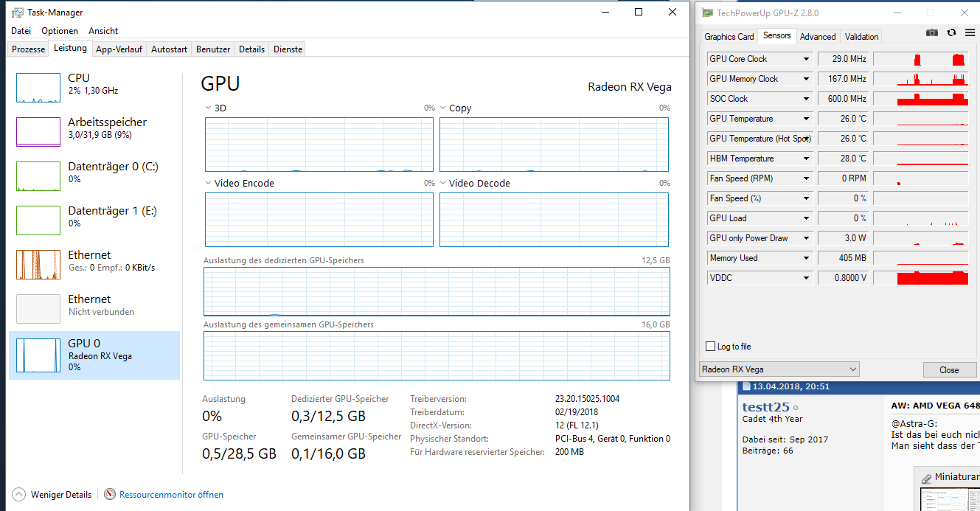Click the driver version 23.20.15025.1004 text
Screen dimensions: 980x511
(587, 399)
